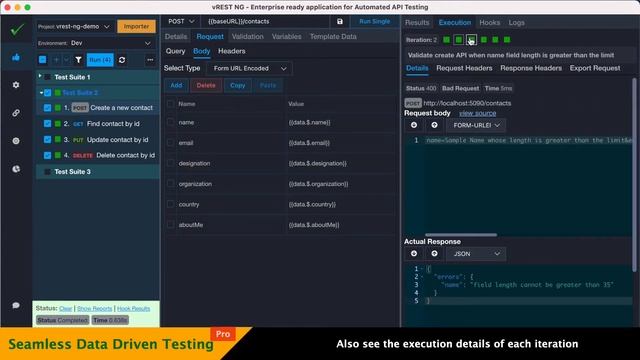Switch to the Results tab

tap(417, 23)
